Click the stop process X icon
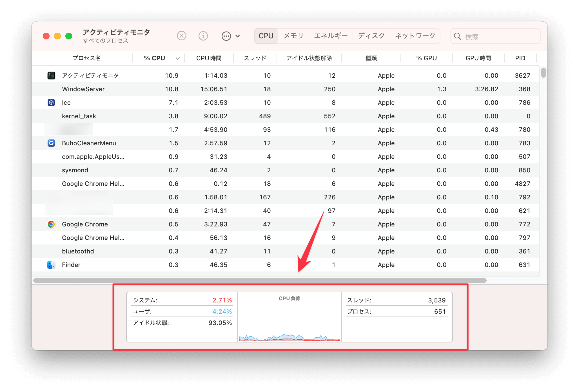Image resolution: width=579 pixels, height=392 pixels. tap(182, 36)
